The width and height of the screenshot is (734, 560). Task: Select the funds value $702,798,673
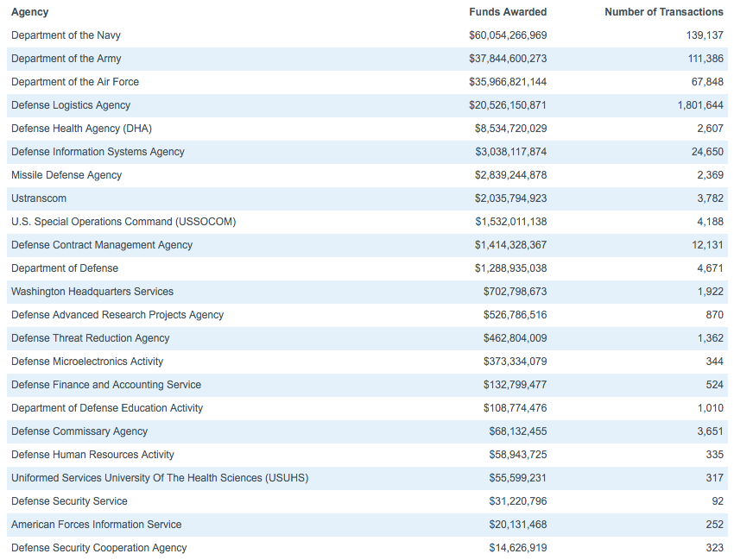pos(515,292)
